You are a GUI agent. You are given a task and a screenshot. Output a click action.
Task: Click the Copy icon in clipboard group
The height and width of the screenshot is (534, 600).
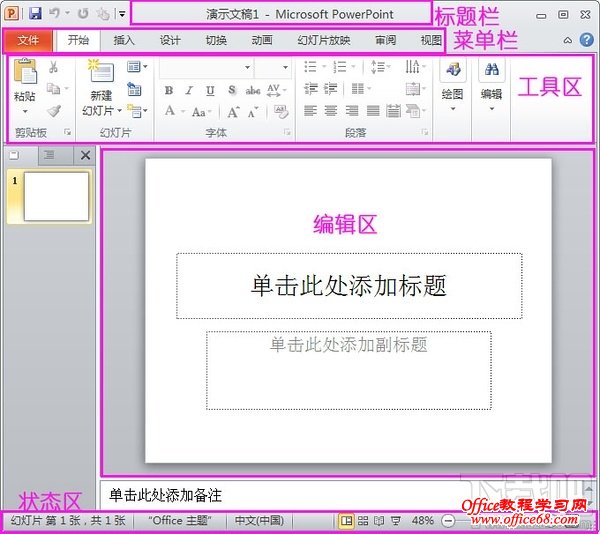[54, 89]
